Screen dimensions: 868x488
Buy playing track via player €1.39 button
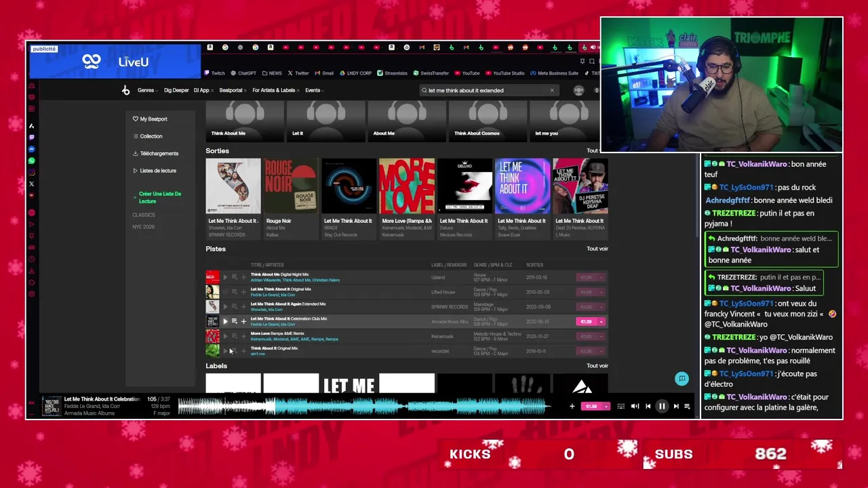tap(591, 406)
